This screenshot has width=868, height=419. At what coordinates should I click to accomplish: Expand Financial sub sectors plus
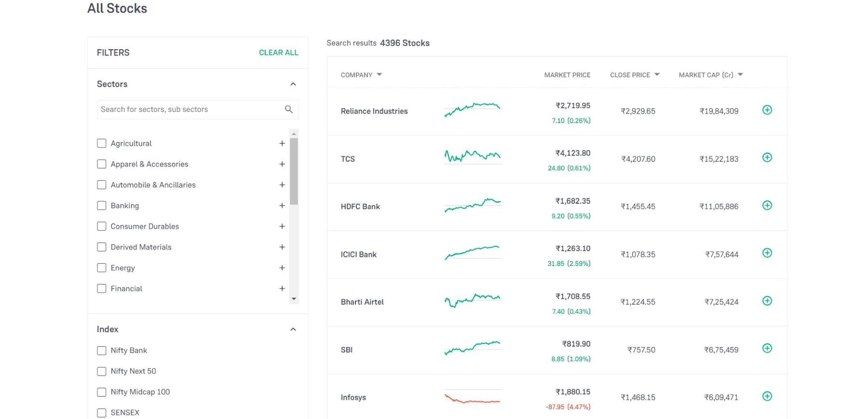click(x=282, y=289)
